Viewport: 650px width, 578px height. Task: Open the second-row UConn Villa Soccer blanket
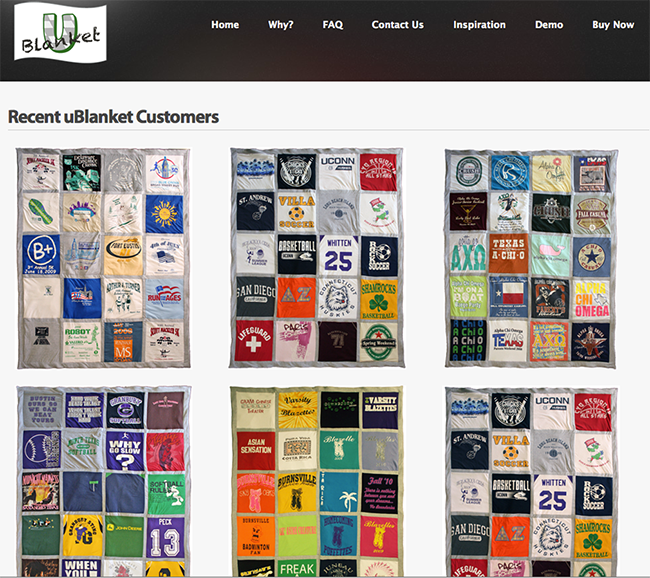531,482
